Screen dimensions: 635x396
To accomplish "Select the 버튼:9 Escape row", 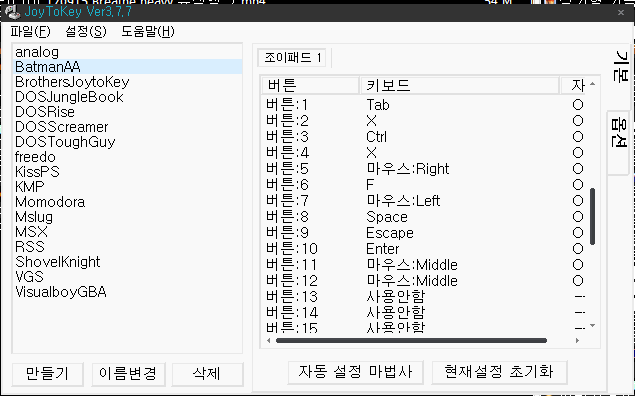I will click(424, 233).
